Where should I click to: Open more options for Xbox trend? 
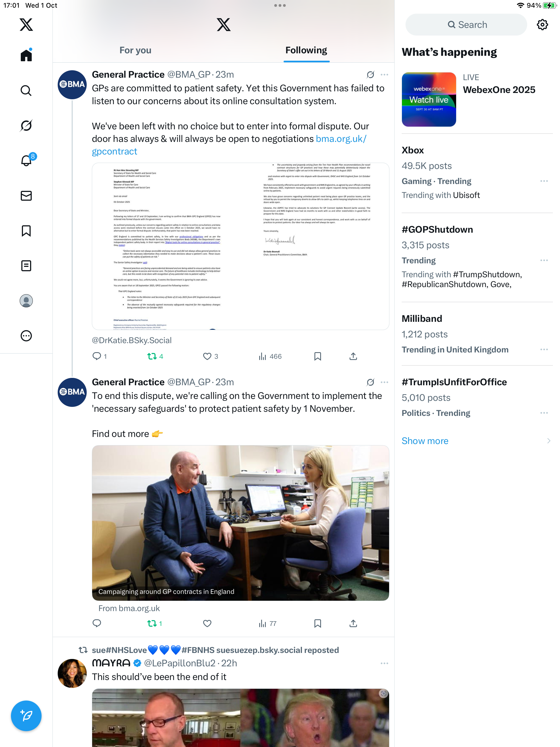tap(544, 181)
